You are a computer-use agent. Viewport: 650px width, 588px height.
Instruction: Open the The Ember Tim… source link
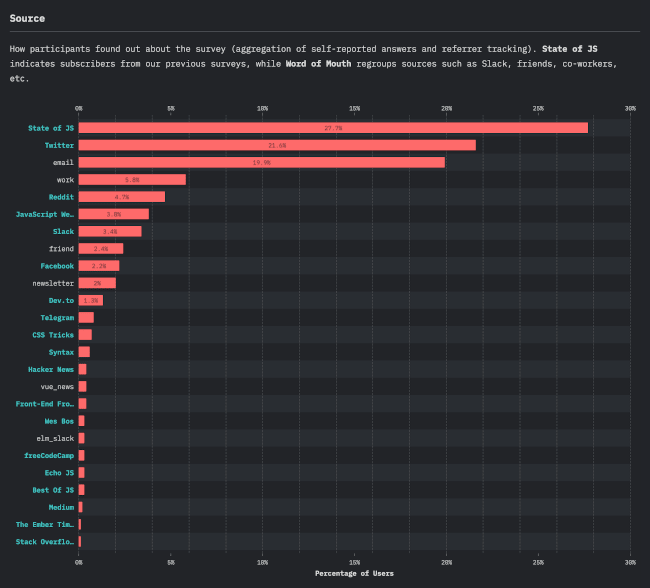45,525
